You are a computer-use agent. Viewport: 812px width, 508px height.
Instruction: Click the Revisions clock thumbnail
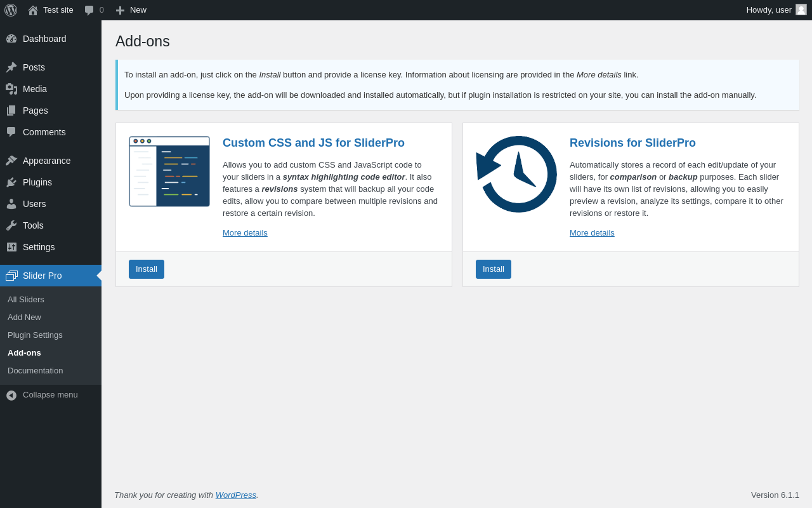click(516, 174)
